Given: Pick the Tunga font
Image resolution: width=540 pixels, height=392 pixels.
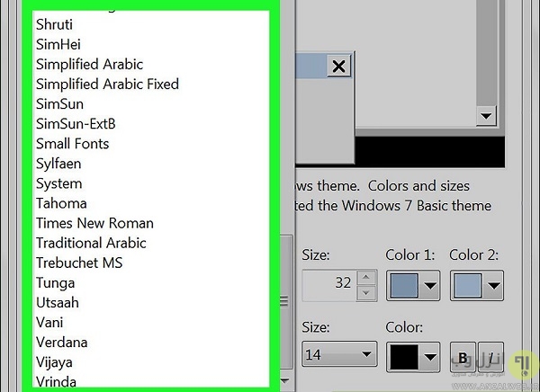Looking at the screenshot, I should tap(150, 283).
